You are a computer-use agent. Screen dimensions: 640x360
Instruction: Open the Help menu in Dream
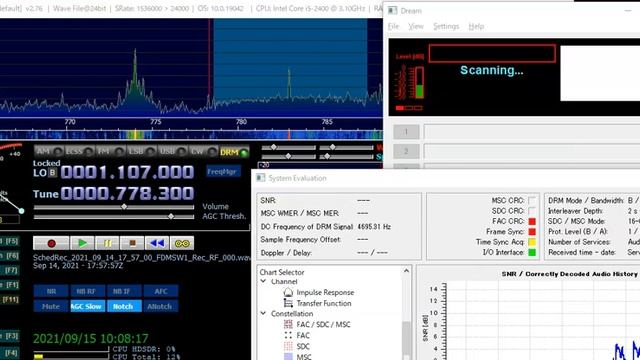coord(476,26)
